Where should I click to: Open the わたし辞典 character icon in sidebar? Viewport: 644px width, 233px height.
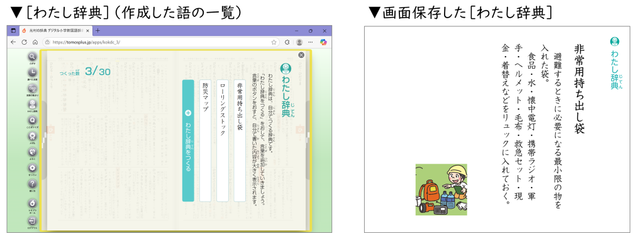click(32, 105)
